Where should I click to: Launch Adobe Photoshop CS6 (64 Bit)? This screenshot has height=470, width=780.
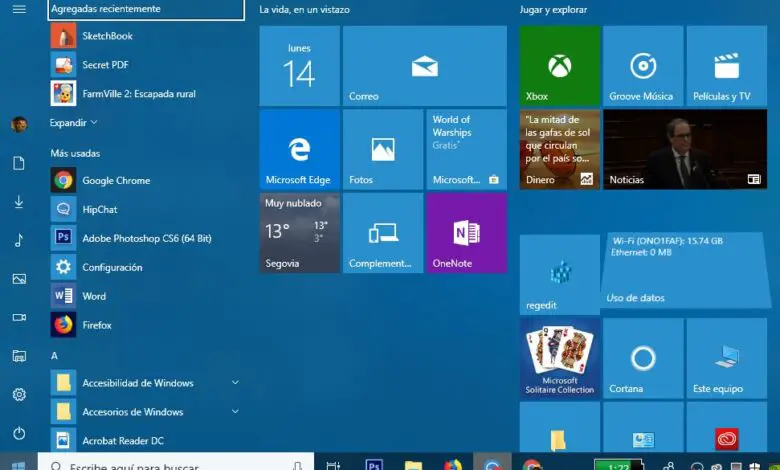(x=146, y=238)
